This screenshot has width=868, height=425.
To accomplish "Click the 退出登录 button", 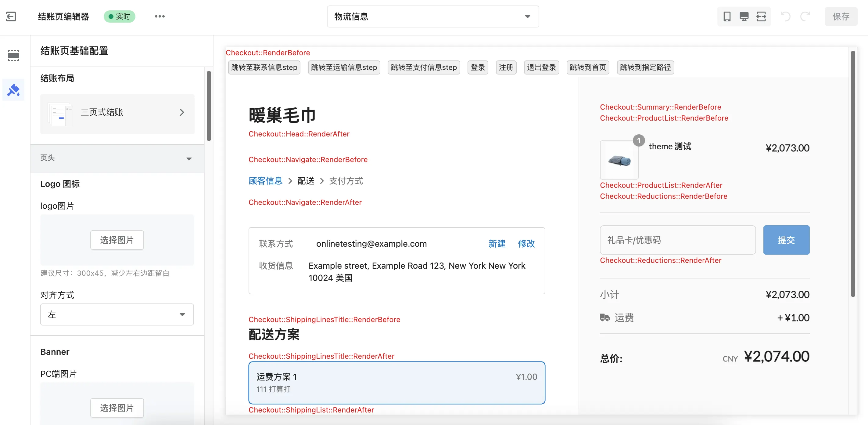I will tap(541, 67).
